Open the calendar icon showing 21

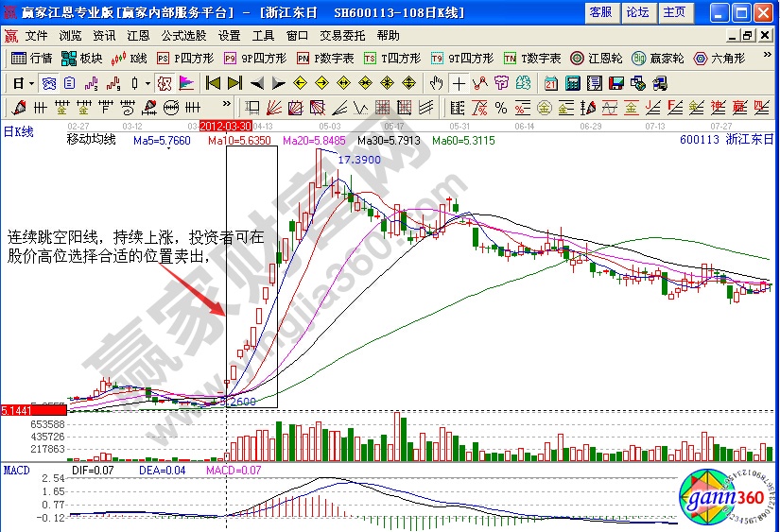[x=550, y=83]
